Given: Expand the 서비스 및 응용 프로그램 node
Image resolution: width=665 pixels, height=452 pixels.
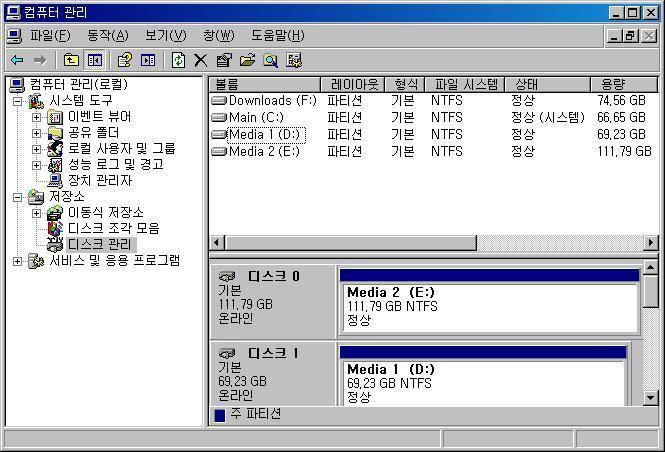Looking at the screenshot, I should click(17, 261).
